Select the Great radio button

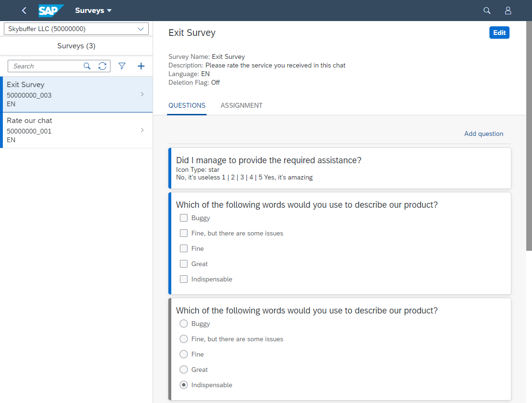click(x=184, y=369)
